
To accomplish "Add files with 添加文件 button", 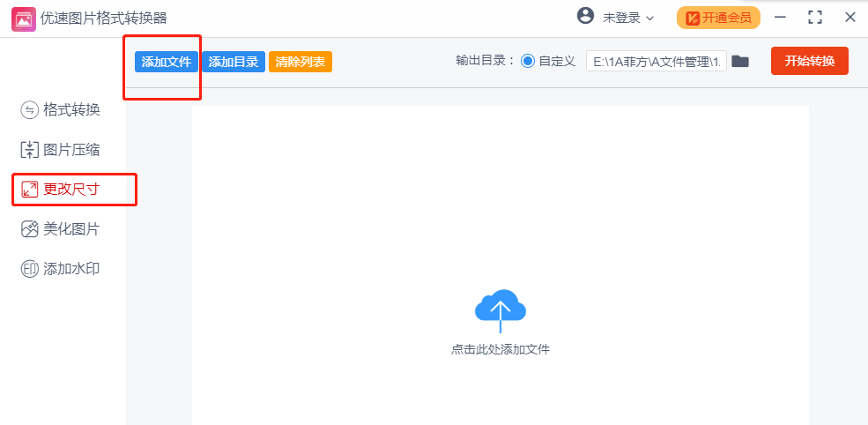I will [167, 62].
